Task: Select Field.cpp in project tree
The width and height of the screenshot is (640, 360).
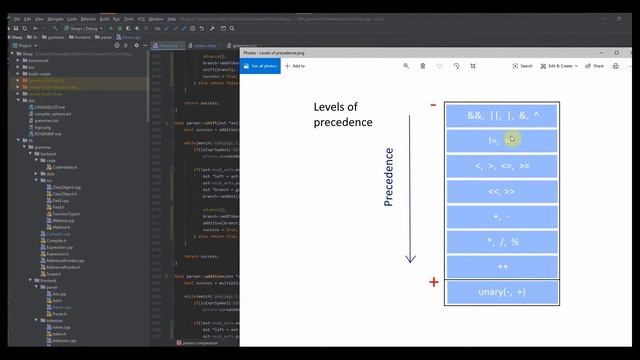Action: tap(58, 200)
